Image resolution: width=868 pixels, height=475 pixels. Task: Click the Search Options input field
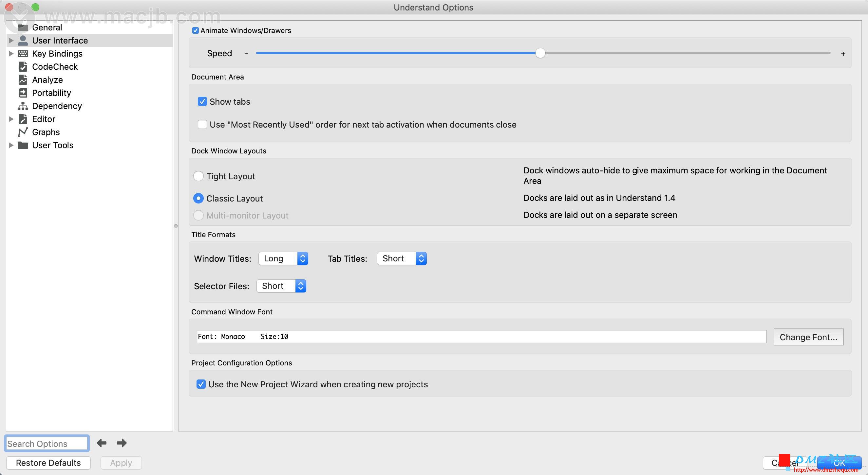pos(46,443)
